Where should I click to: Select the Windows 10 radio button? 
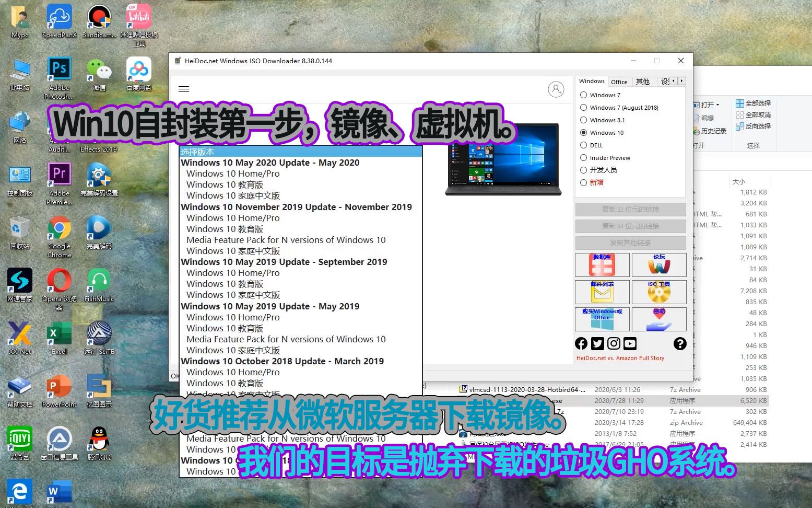pos(584,133)
